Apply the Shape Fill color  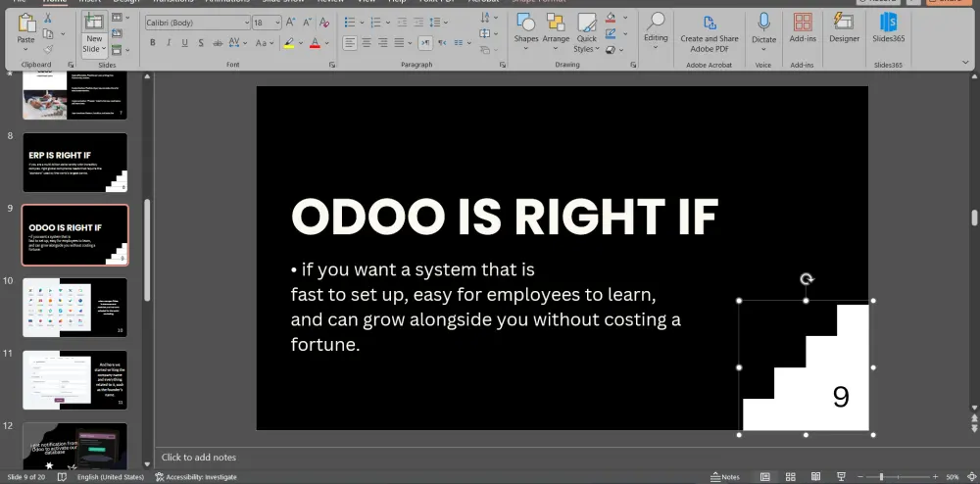click(610, 18)
